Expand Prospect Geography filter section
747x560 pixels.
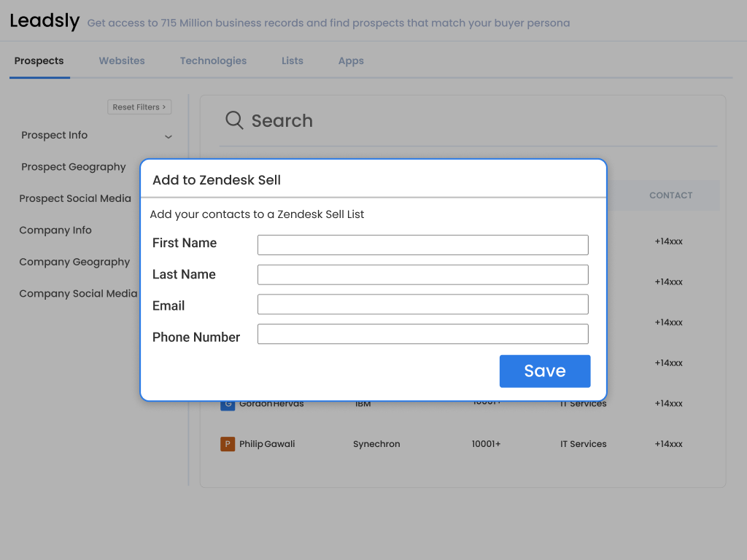pyautogui.click(x=74, y=167)
